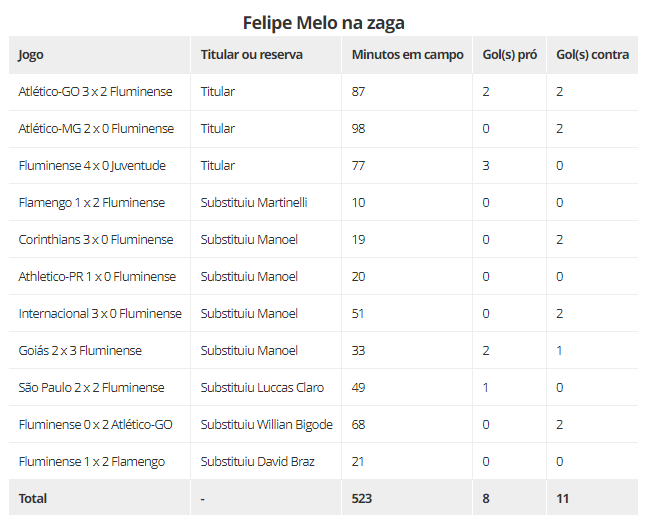Click the 'Gol(s) contra' column header
Screen dimensions: 652x515
pyautogui.click(x=593, y=55)
